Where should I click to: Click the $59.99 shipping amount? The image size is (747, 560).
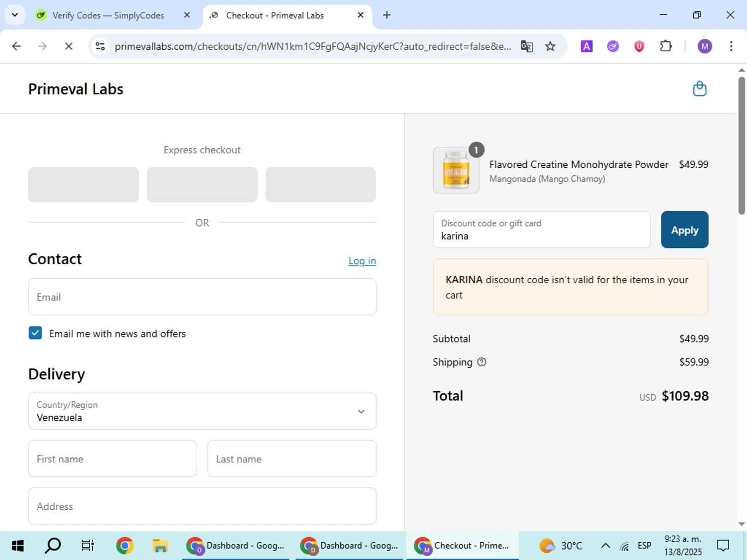coord(694,362)
